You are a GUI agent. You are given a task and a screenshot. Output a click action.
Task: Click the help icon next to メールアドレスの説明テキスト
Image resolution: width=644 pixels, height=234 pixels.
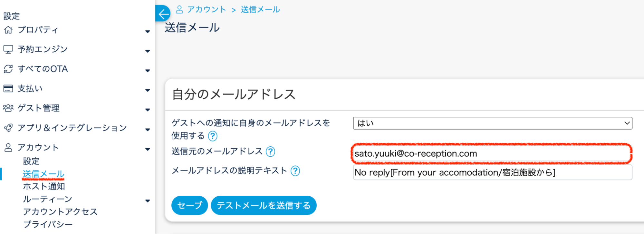tap(295, 171)
